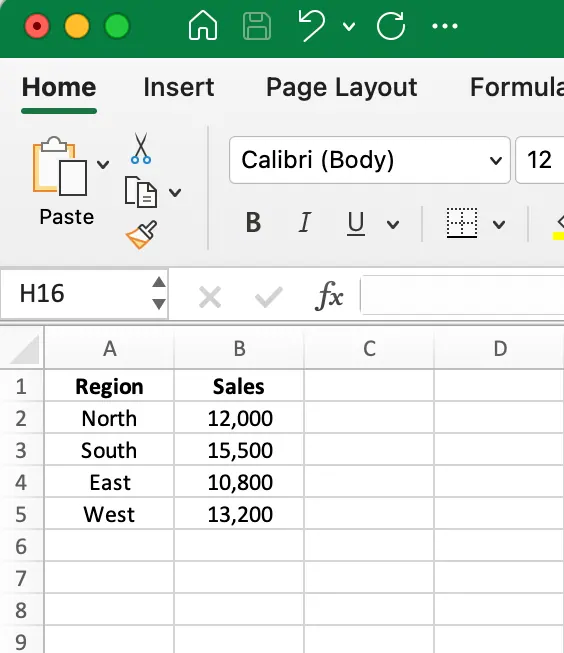Screen dimensions: 564x653
Task: Click the Home icon in title bar
Action: tap(202, 26)
